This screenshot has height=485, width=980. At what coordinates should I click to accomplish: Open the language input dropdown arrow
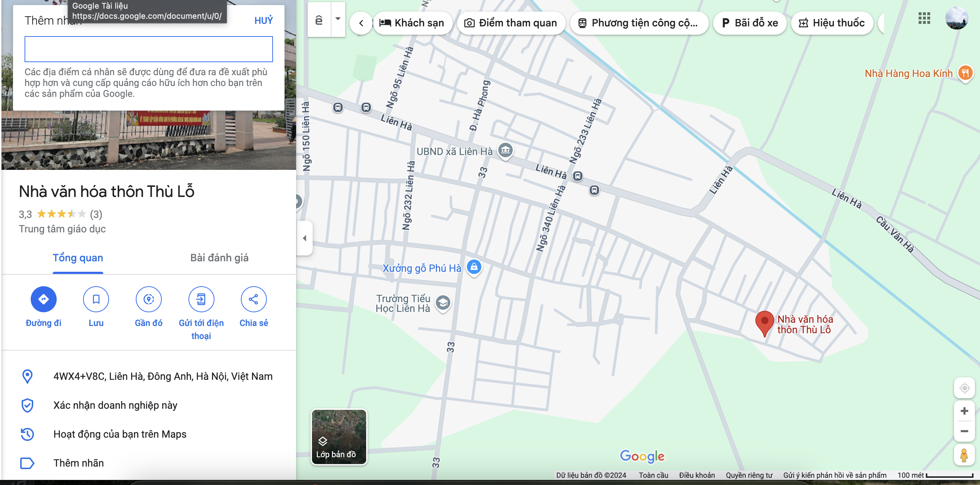point(338,19)
